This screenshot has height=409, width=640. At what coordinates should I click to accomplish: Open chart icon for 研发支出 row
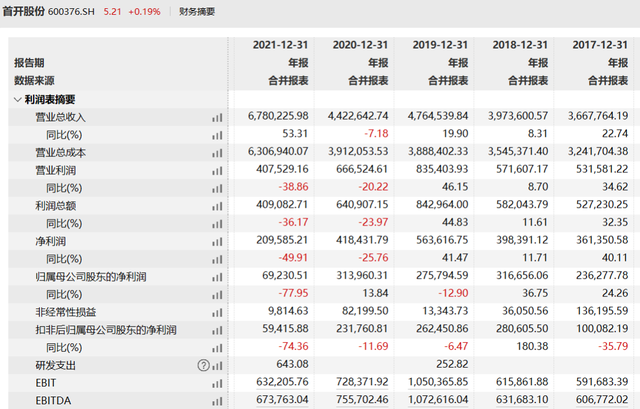pyautogui.click(x=217, y=366)
